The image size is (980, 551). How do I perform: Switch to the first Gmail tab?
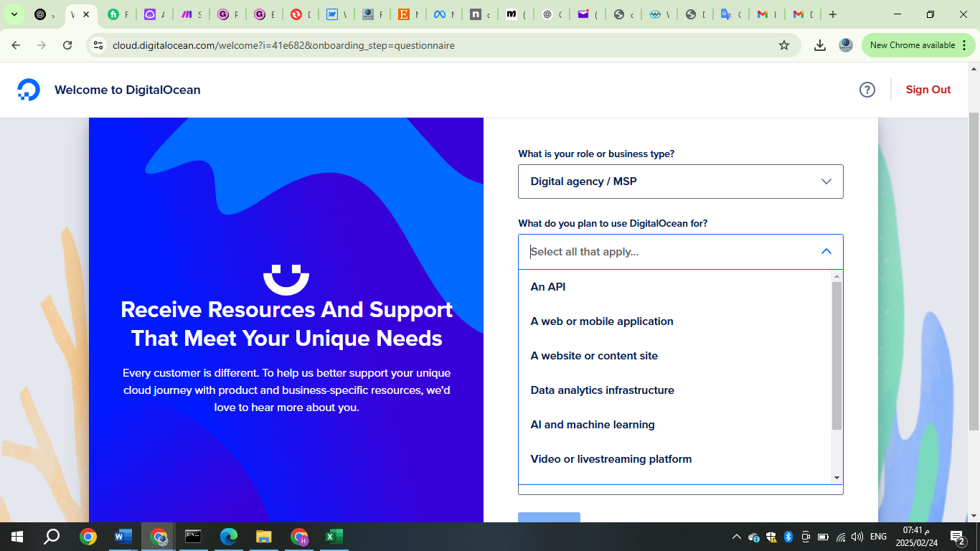click(765, 14)
